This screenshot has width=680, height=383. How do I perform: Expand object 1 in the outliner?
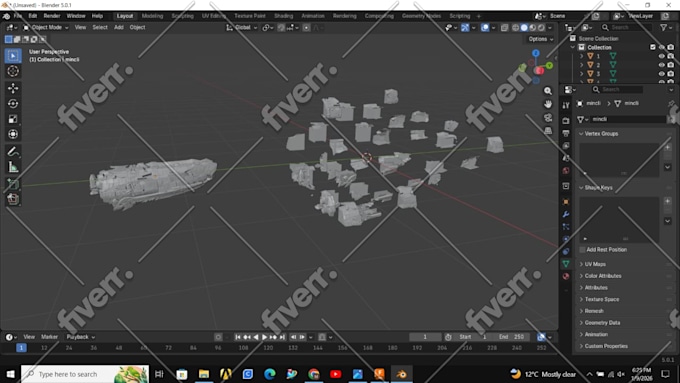(582, 56)
